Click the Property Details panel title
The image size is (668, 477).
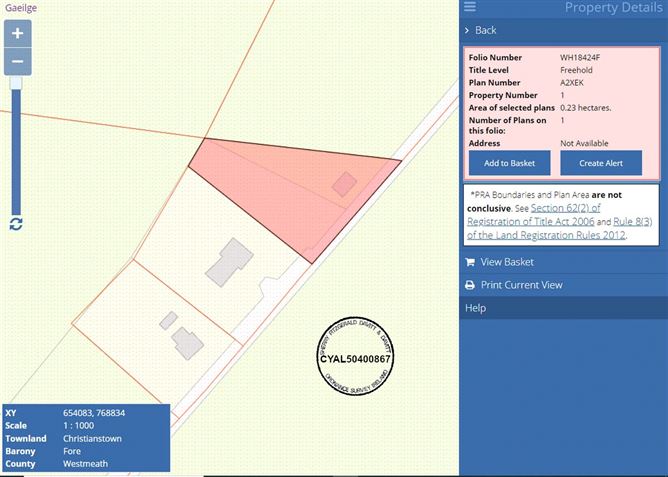click(606, 8)
